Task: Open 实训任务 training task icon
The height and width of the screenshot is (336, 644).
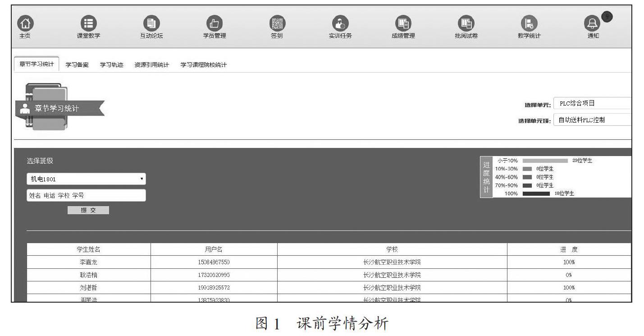Action: [340, 23]
